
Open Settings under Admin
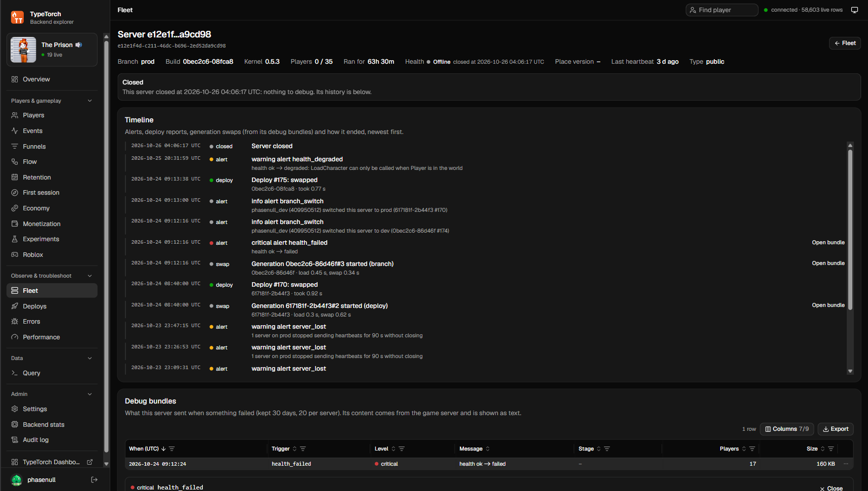(52, 409)
